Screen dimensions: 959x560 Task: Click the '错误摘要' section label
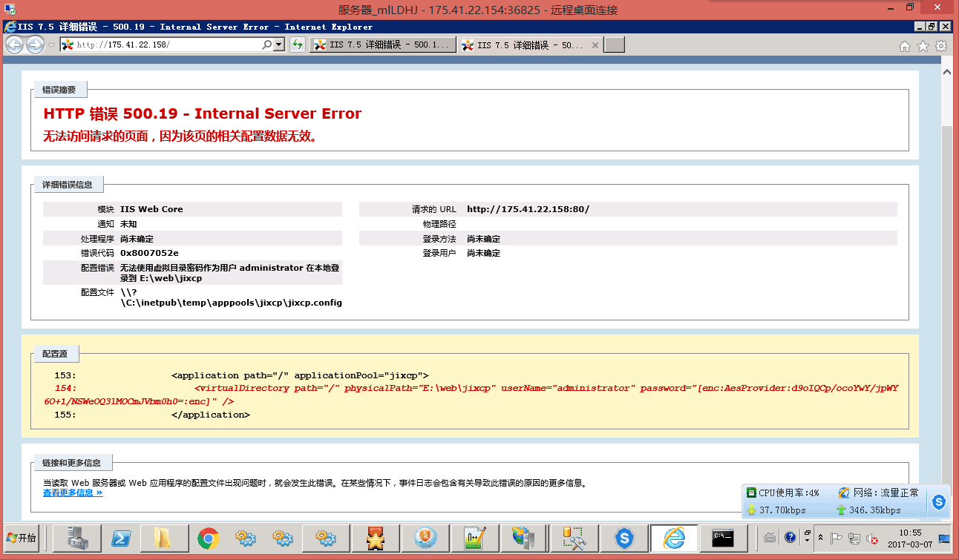60,90
